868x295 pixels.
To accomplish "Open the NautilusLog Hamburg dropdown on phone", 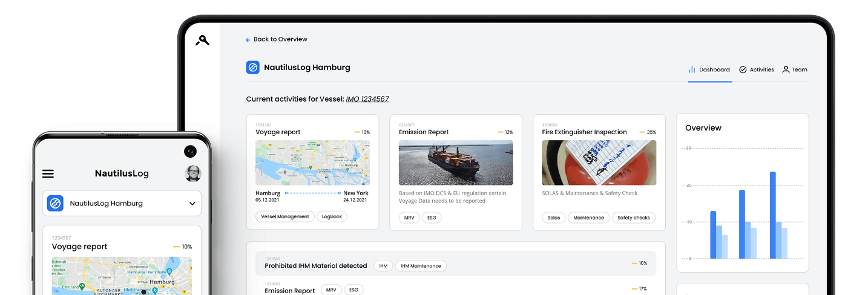I will 122,203.
